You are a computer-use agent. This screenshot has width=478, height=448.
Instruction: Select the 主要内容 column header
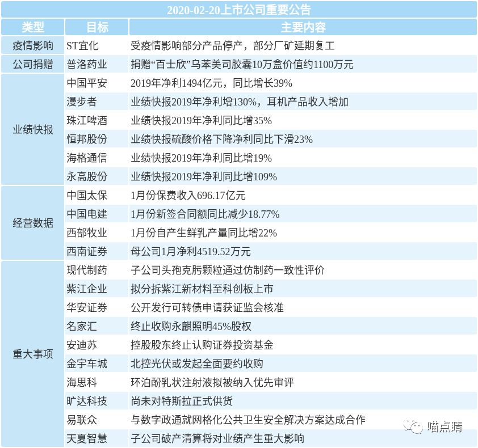point(303,27)
